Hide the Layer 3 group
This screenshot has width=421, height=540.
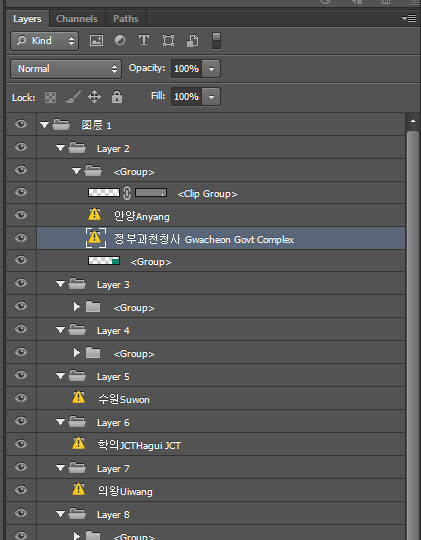[x=21, y=283]
